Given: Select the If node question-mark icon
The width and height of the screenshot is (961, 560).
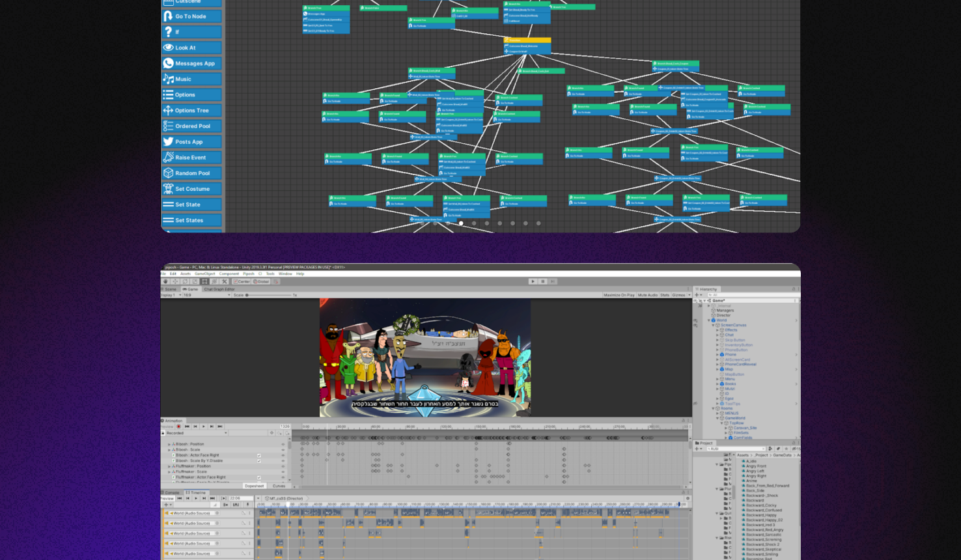Looking at the screenshot, I should point(169,32).
